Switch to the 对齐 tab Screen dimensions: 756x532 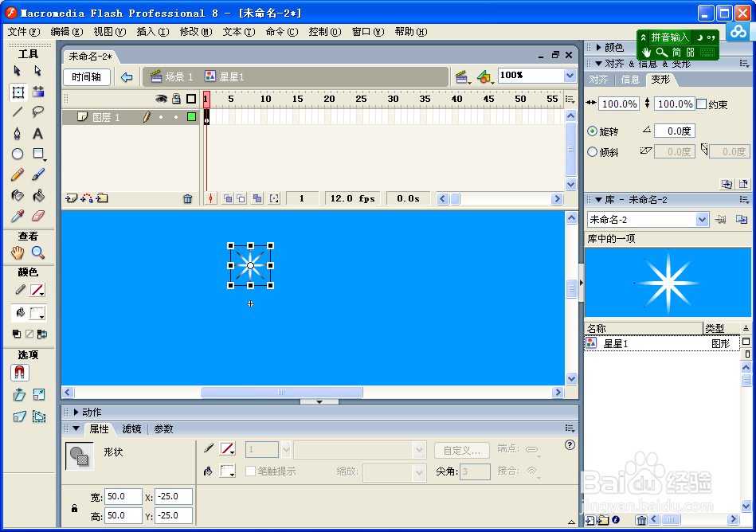pos(598,80)
